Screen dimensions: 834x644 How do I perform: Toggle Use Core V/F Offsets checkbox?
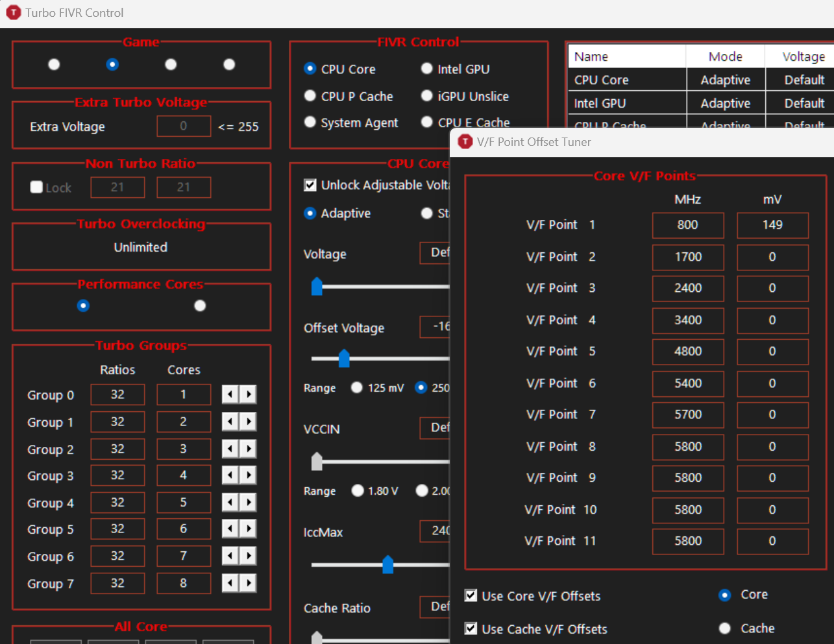pyautogui.click(x=471, y=595)
